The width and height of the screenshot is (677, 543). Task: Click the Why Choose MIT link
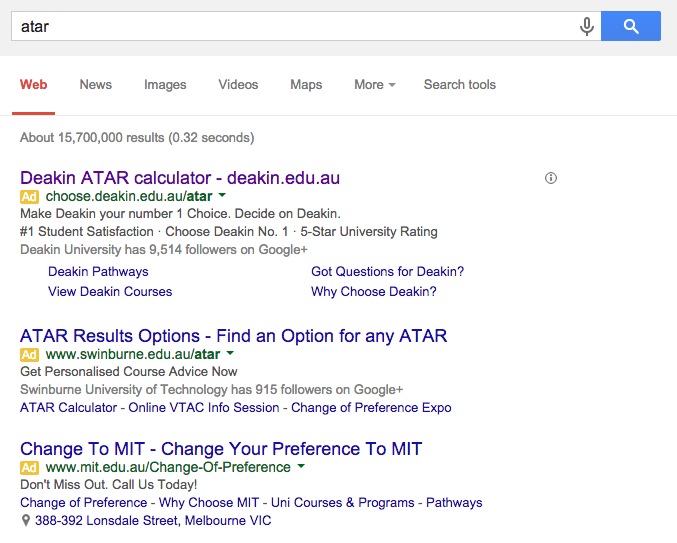[209, 502]
